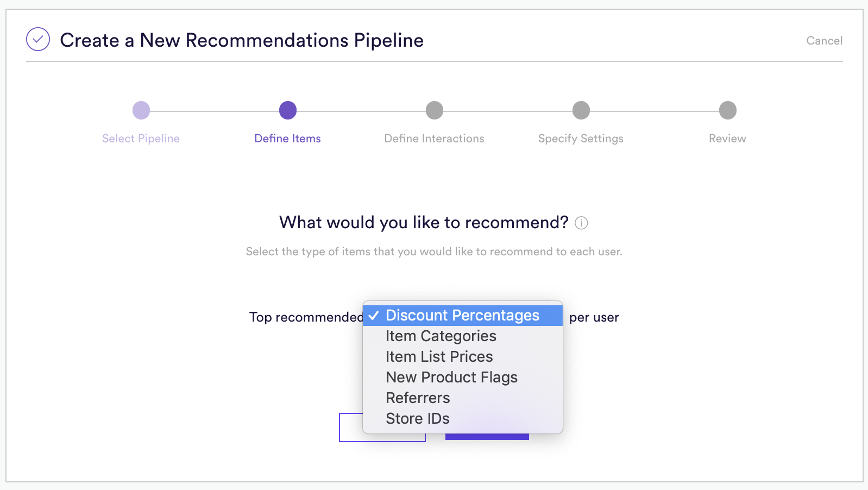Click the Review step circle
Screen dimensions: 868x490
728,110
